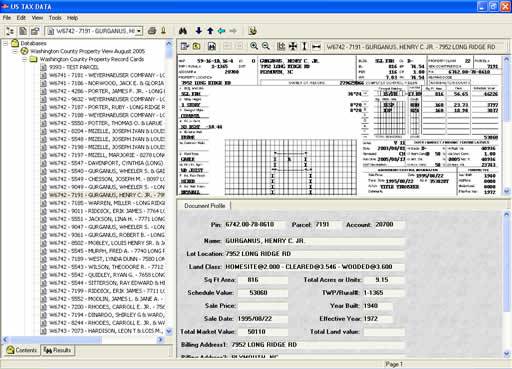Click the fit height vertical arrow icon
Image resolution: width=512 pixels, height=369 pixels.
tap(304, 46)
